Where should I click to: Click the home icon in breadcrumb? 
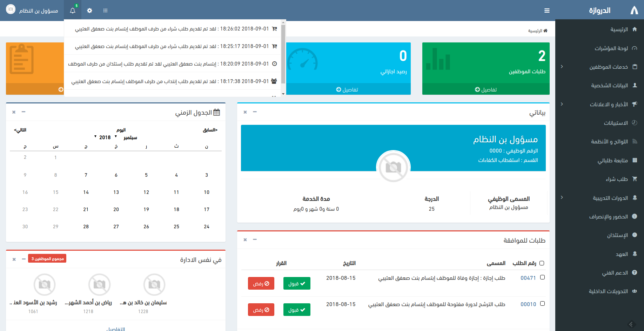(x=545, y=31)
